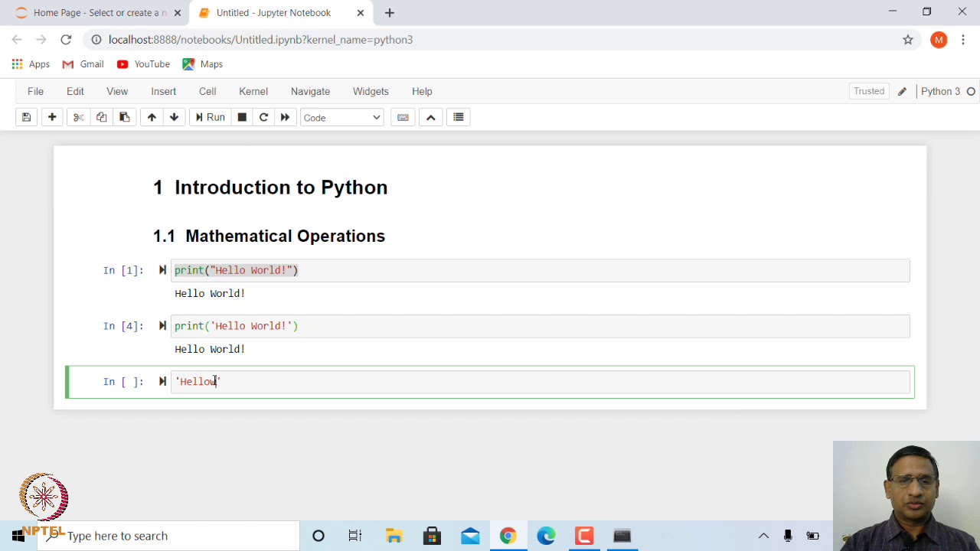Open the Navigate menu
The image size is (980, 551).
310,91
